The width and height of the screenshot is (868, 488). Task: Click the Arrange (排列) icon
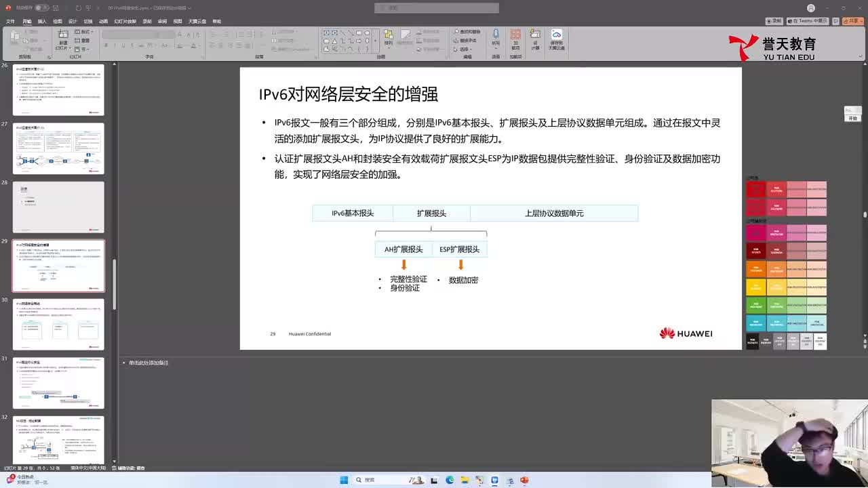(x=389, y=37)
